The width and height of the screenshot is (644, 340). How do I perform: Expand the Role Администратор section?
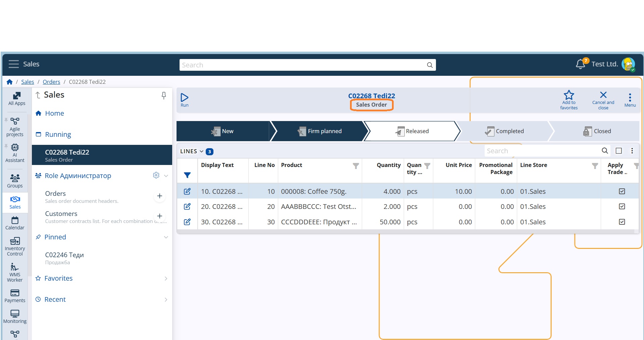pyautogui.click(x=166, y=176)
